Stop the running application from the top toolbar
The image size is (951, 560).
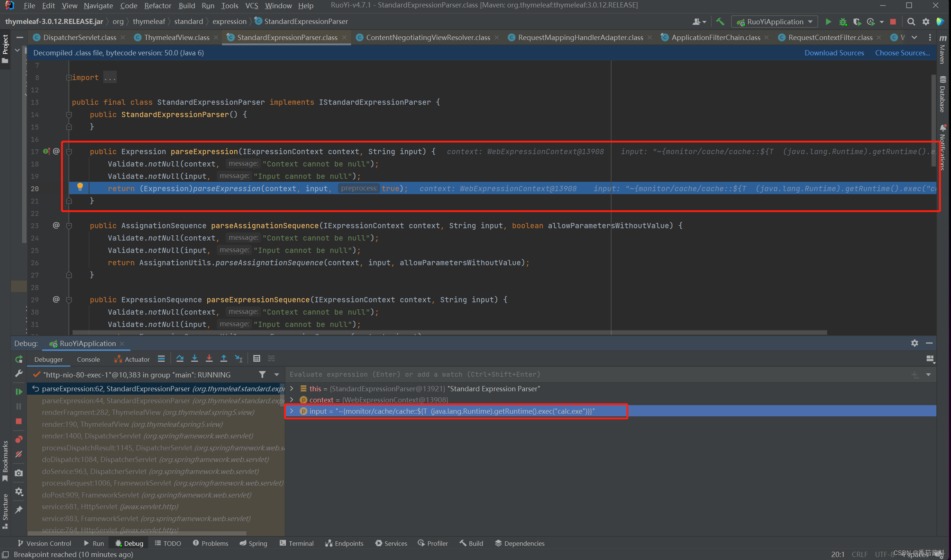[893, 22]
